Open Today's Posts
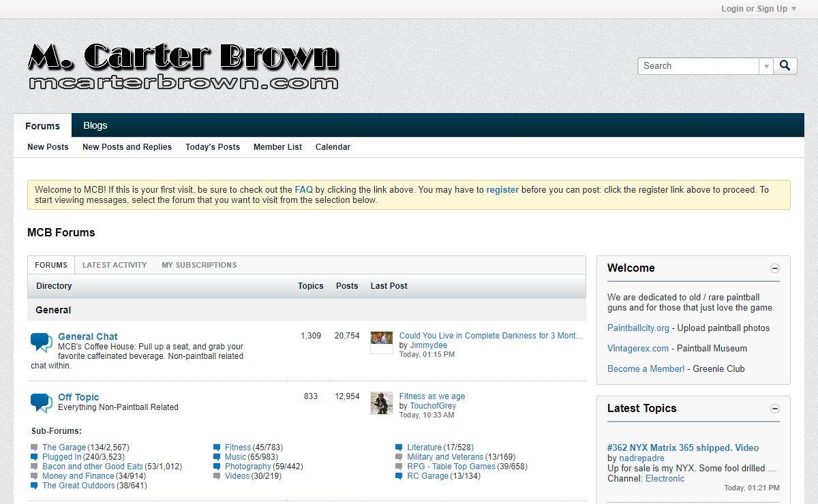The height and width of the screenshot is (504, 818). tap(213, 146)
